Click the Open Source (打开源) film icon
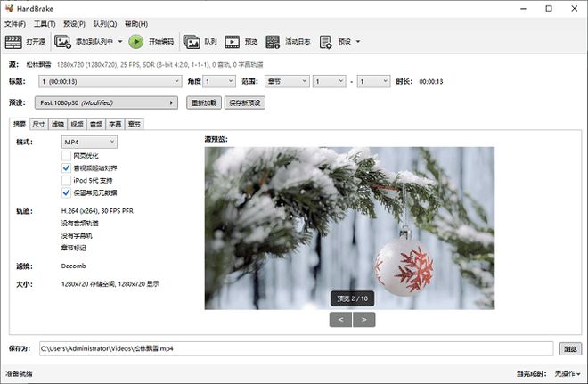 point(13,41)
